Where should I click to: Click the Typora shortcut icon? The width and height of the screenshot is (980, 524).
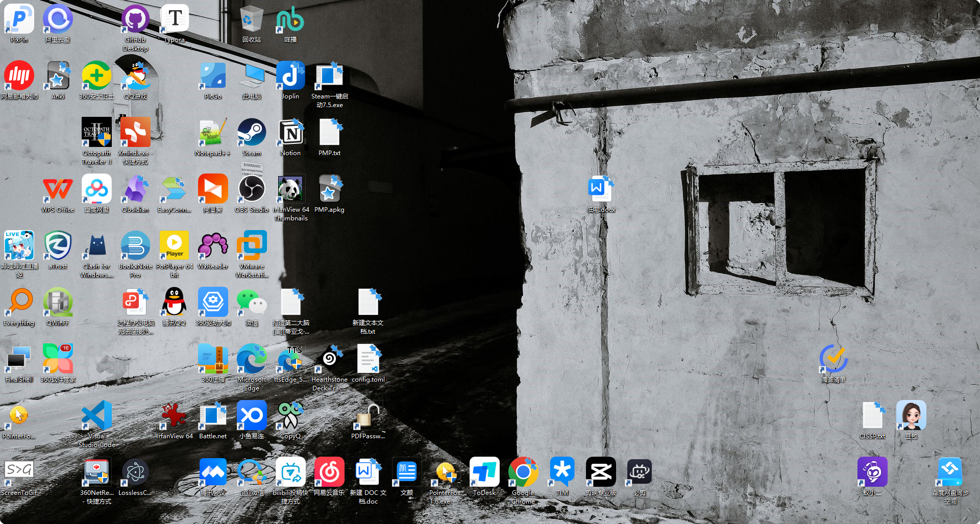click(175, 20)
